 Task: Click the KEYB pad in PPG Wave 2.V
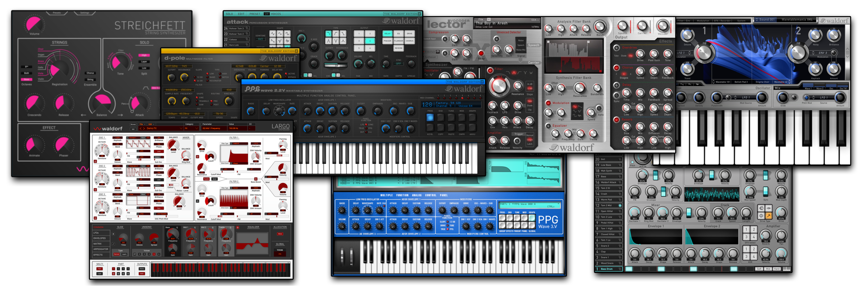click(430, 127)
